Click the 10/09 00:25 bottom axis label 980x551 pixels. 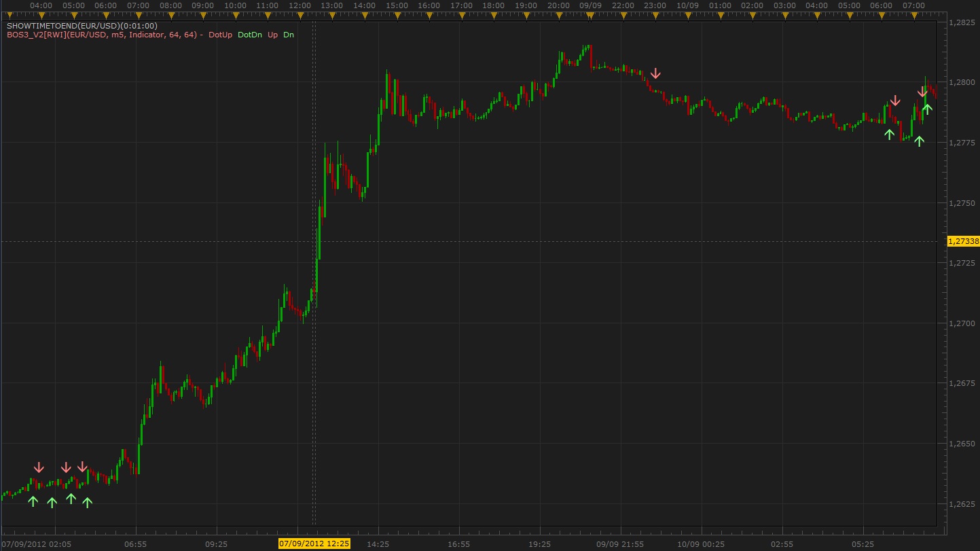tap(701, 544)
